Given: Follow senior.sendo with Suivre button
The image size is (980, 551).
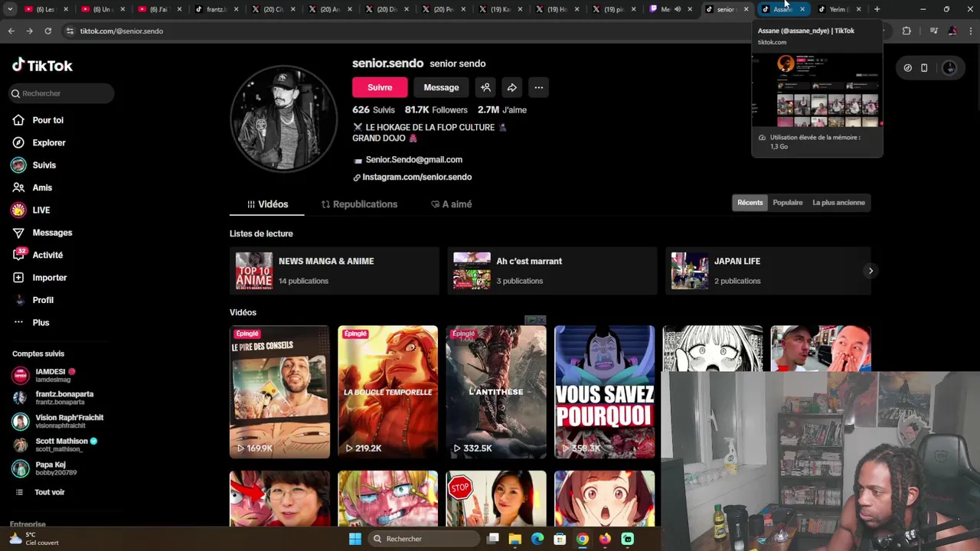Looking at the screenshot, I should (380, 87).
